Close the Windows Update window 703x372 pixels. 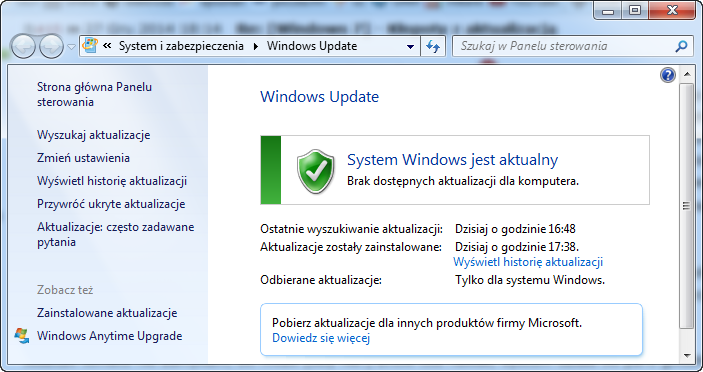tap(672, 10)
